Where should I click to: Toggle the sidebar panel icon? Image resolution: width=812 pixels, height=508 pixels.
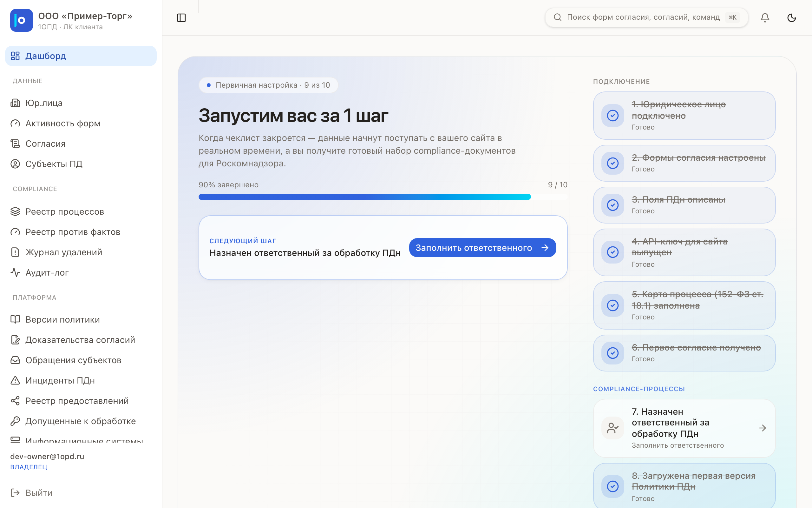[x=181, y=17]
